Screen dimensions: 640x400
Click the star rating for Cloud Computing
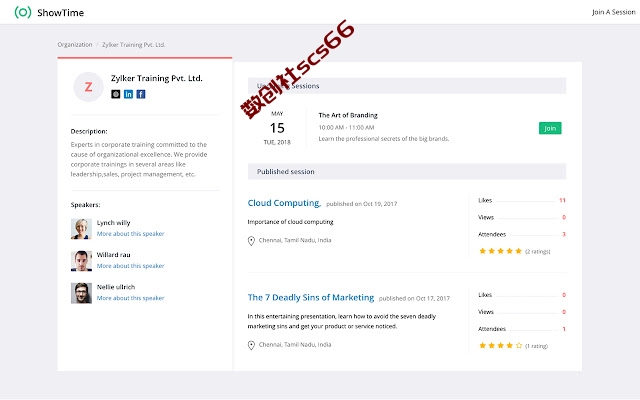tap(500, 251)
